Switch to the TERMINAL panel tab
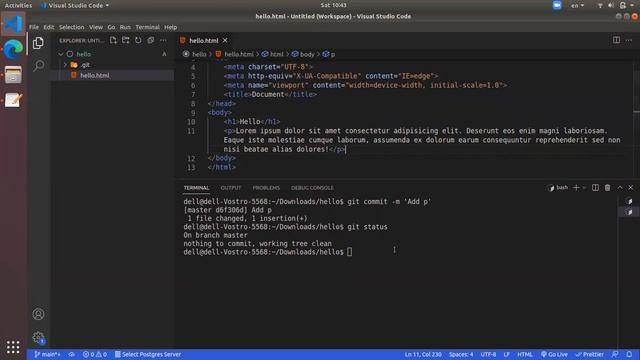Image resolution: width=640 pixels, height=360 pixels. coord(196,188)
